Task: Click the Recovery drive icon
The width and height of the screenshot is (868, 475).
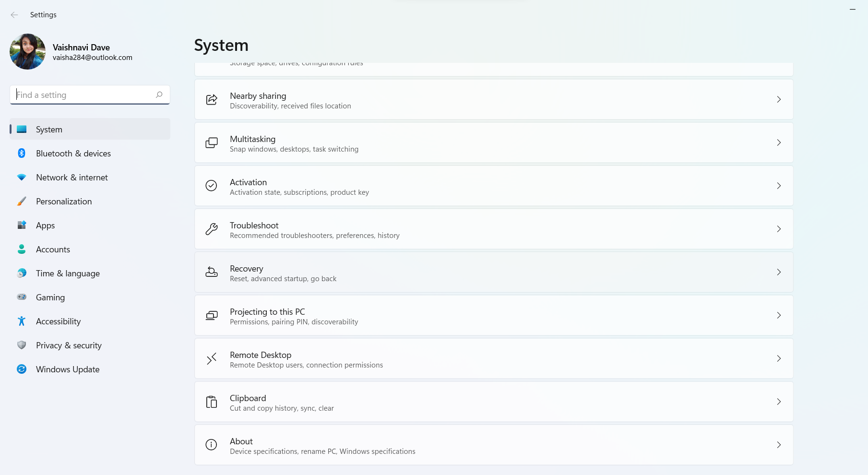Action: (x=212, y=272)
